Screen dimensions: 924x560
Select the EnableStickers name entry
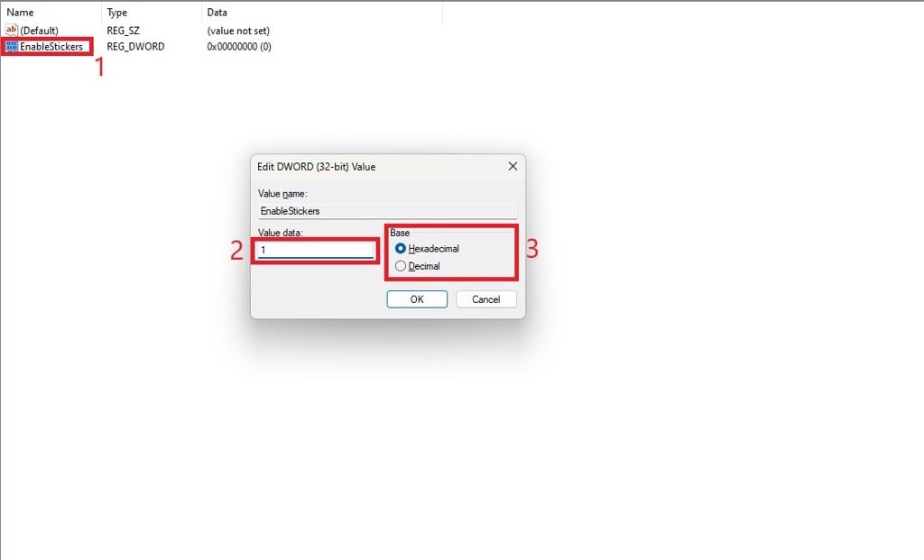point(51,47)
